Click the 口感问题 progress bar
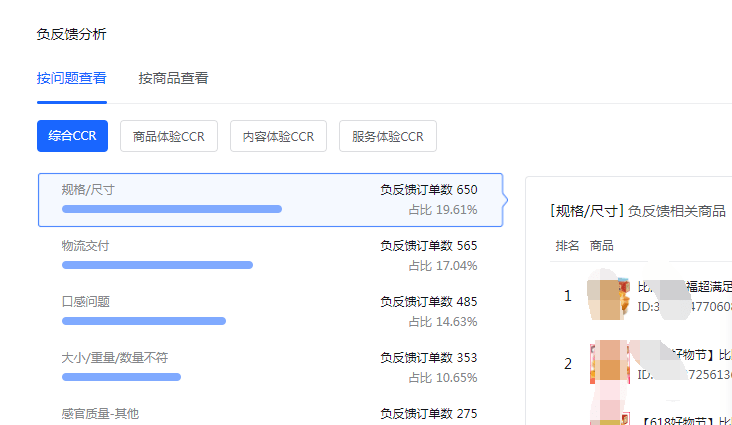The image size is (732, 425). (x=144, y=321)
